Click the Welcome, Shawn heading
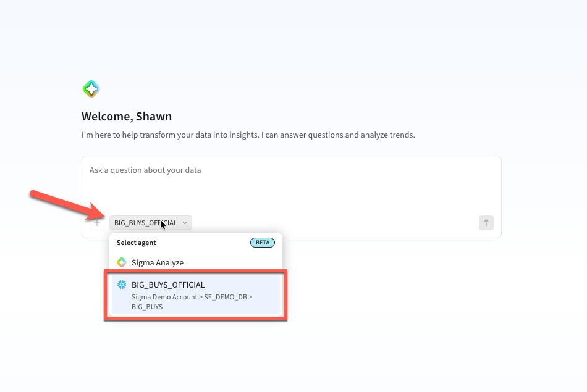This screenshot has height=392, width=587. (x=127, y=116)
